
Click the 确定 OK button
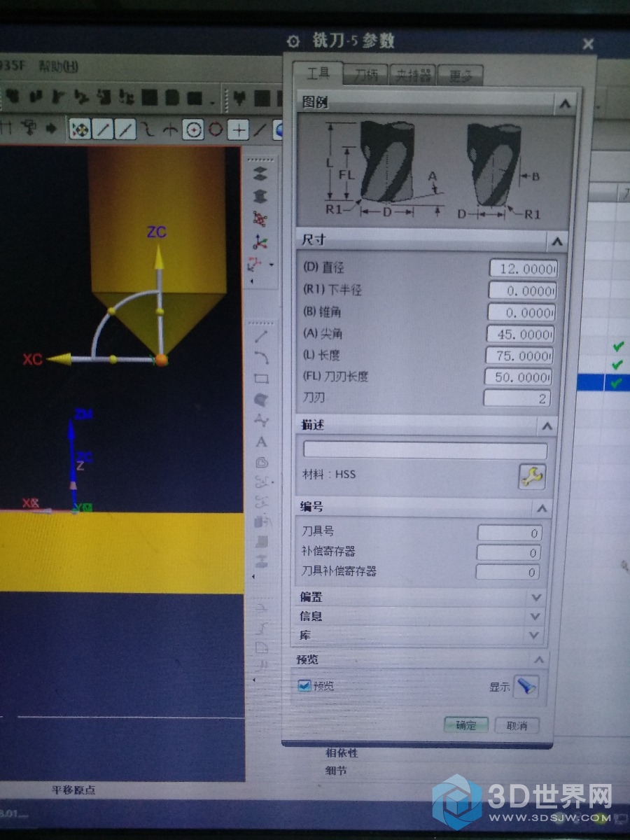466,724
